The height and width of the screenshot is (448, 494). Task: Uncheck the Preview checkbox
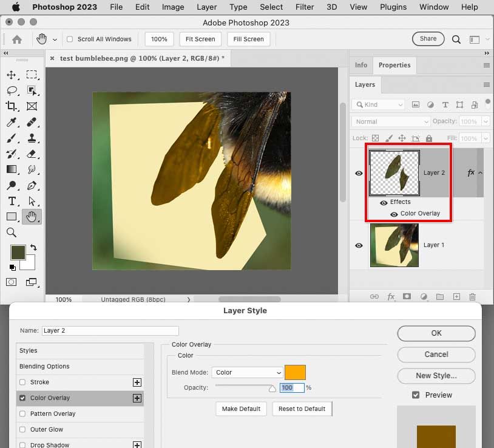click(416, 395)
